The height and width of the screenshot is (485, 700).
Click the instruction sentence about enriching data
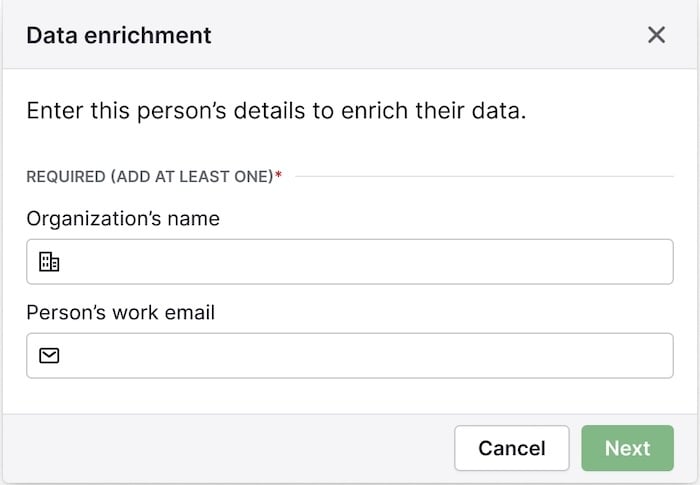tap(276, 110)
